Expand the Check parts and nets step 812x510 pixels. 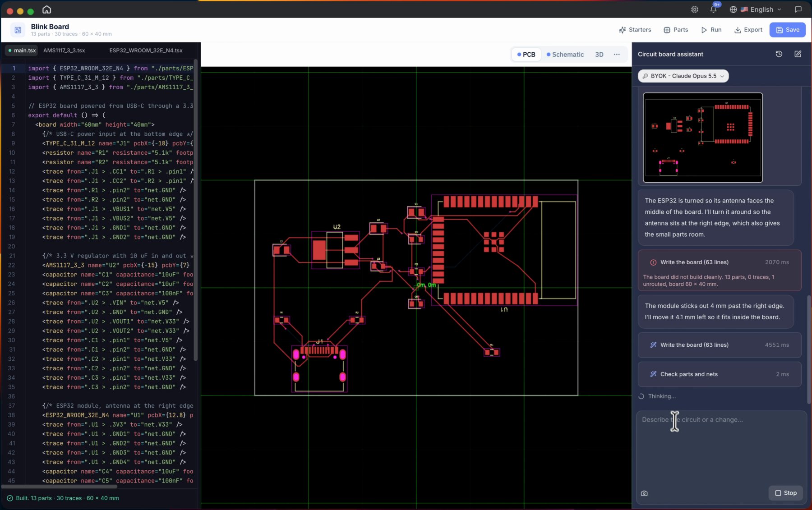(x=720, y=374)
